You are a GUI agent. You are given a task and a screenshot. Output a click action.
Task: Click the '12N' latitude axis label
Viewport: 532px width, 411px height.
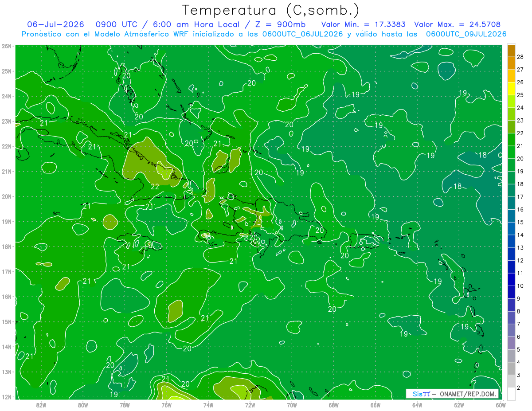[6, 397]
